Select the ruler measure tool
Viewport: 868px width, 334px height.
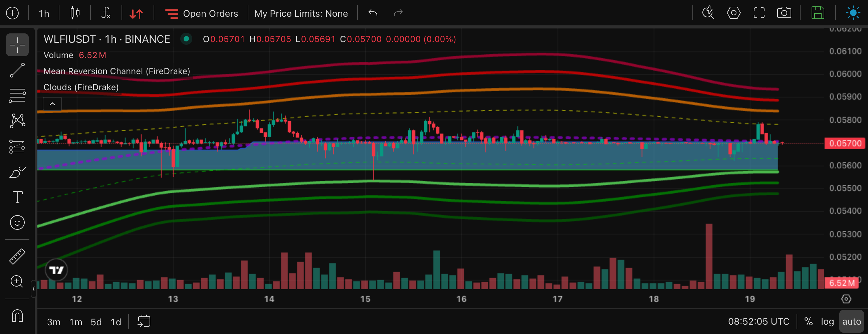(17, 256)
